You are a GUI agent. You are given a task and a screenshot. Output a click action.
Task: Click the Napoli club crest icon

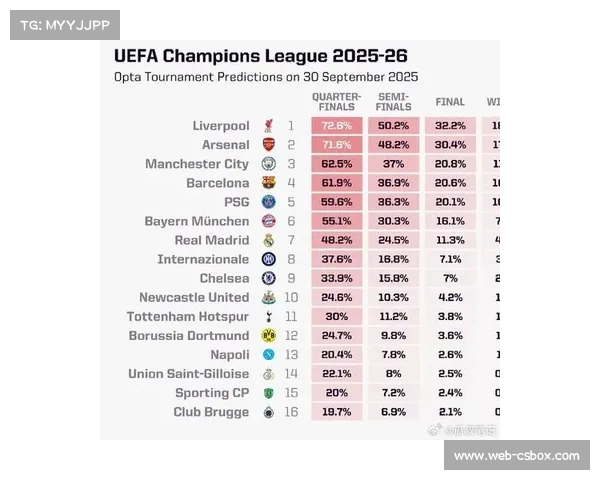268,355
